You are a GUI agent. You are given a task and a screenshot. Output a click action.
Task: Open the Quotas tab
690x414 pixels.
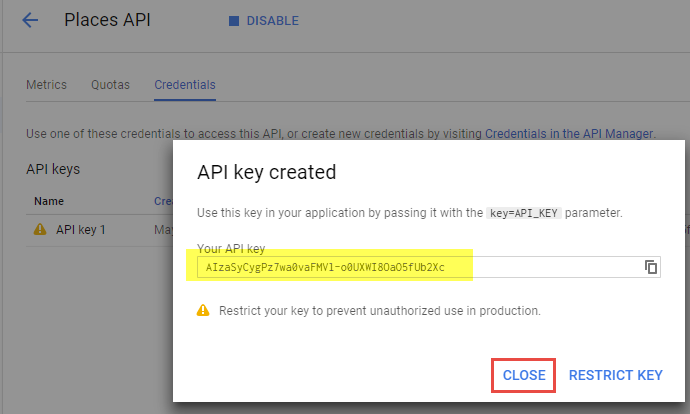[110, 85]
